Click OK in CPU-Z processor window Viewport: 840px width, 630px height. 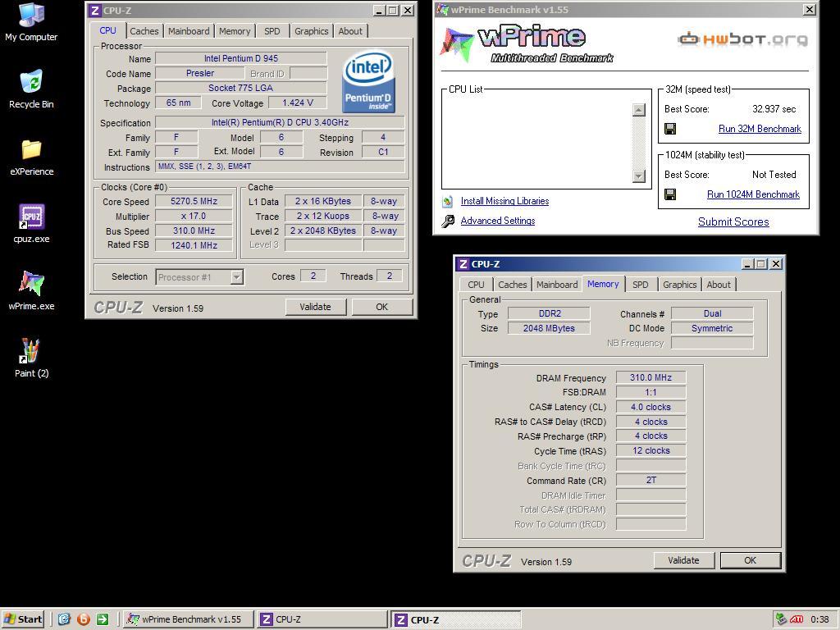click(381, 307)
